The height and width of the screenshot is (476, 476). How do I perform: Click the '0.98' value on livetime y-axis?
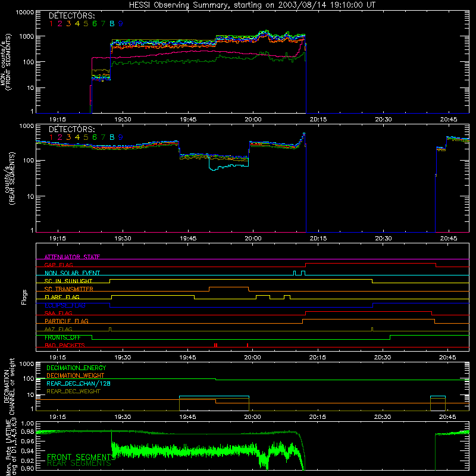(27, 432)
